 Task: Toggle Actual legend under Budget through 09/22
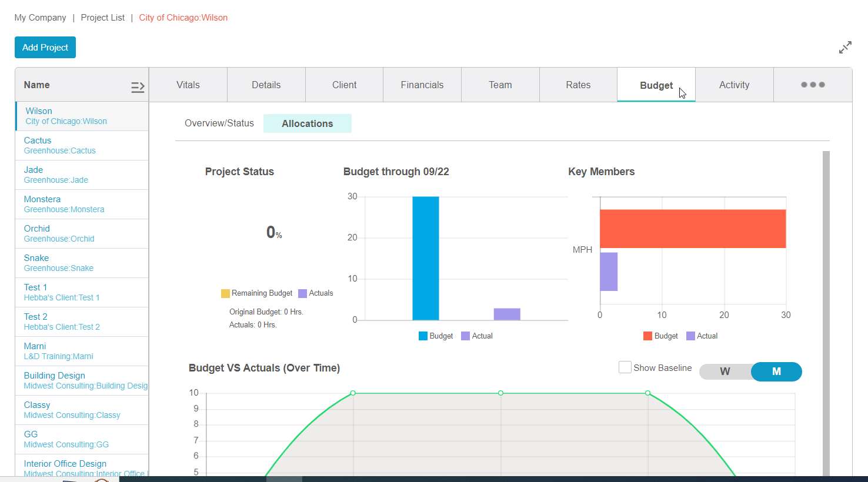pos(465,336)
